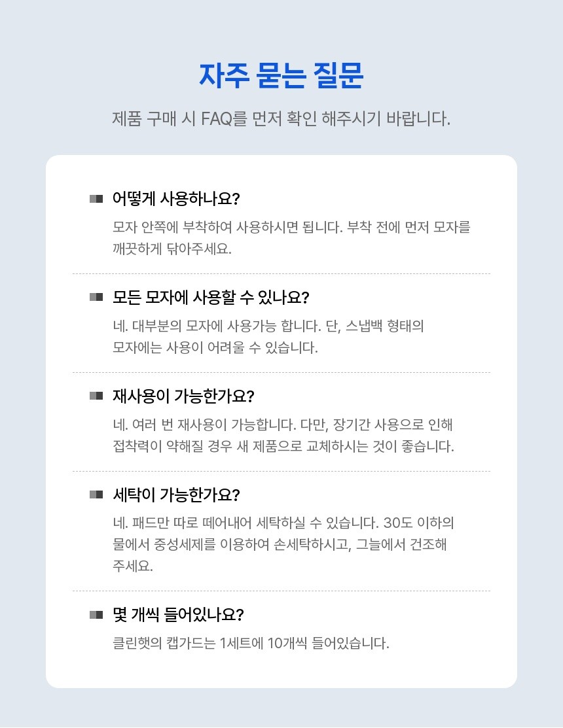Click the dashed divider above 몇 개씩 들어있나요?
Viewport: 563px width, 728px height.
(281, 591)
